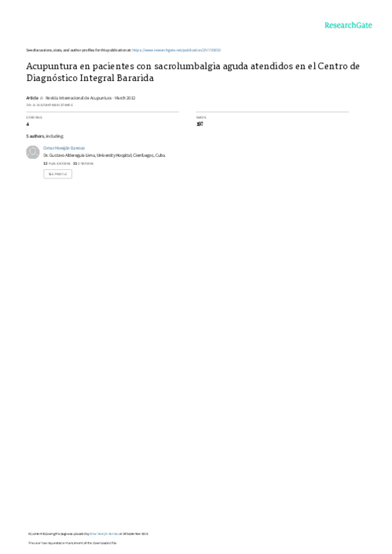Click the 'See discussions, stats, and author profiles' text
Screen dimensions: 392x554
pos(78,50)
